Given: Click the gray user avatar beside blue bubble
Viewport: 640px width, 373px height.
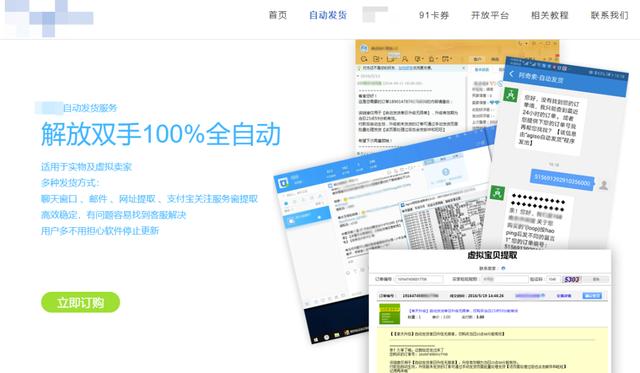Looking at the screenshot, I should coord(604,185).
